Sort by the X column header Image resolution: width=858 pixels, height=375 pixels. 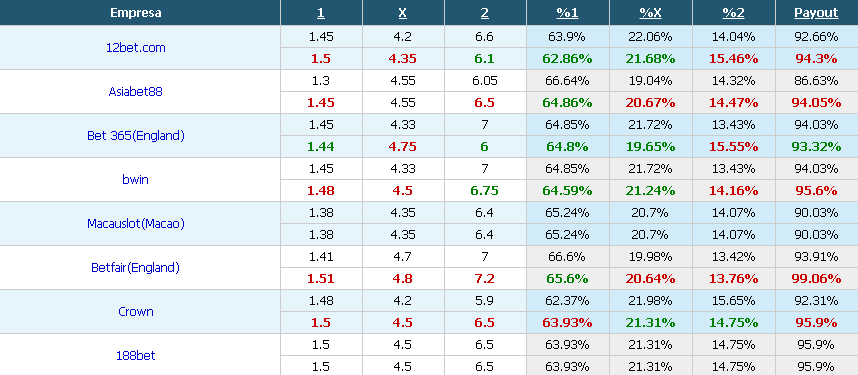(403, 13)
